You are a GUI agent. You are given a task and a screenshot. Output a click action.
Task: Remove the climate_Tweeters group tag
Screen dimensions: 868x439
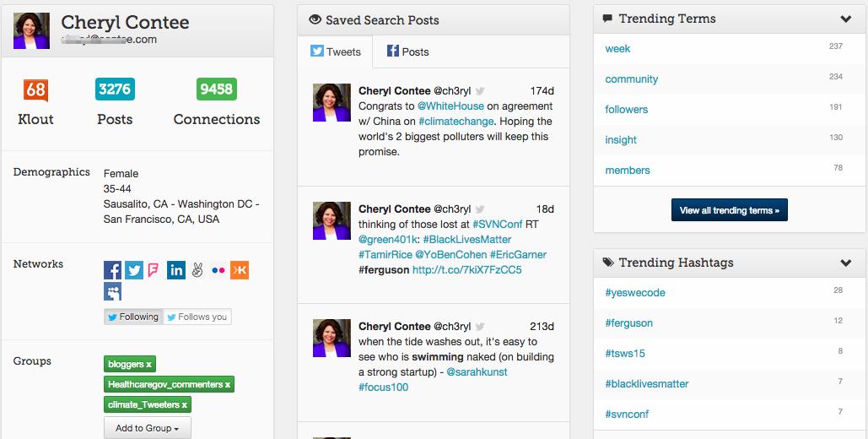click(x=185, y=404)
